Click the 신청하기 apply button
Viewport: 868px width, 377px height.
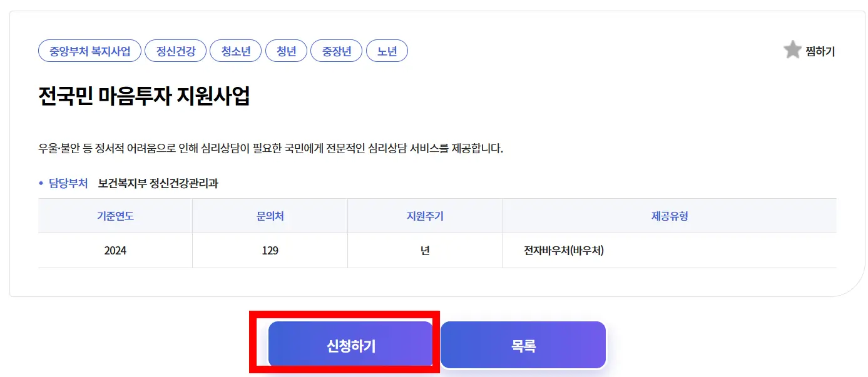(x=351, y=344)
